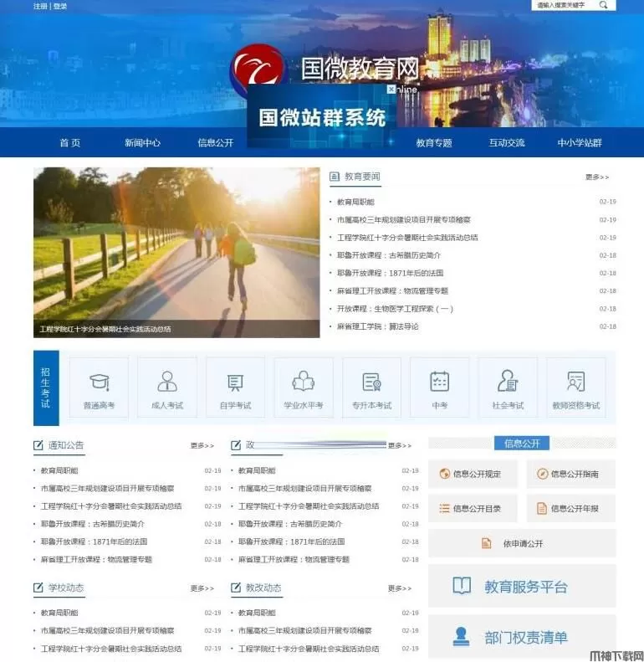Click the red 国微教育网 logo

pos(258,69)
